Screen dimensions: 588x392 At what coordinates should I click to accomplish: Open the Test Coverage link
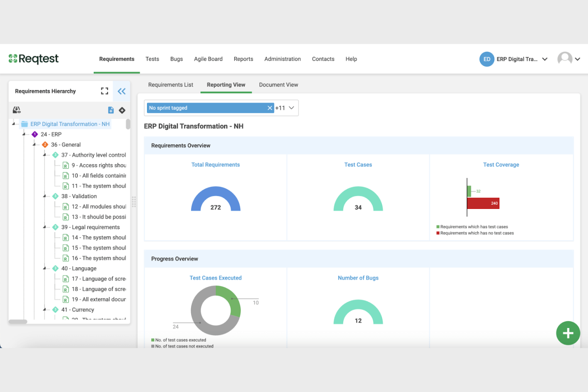click(x=501, y=165)
